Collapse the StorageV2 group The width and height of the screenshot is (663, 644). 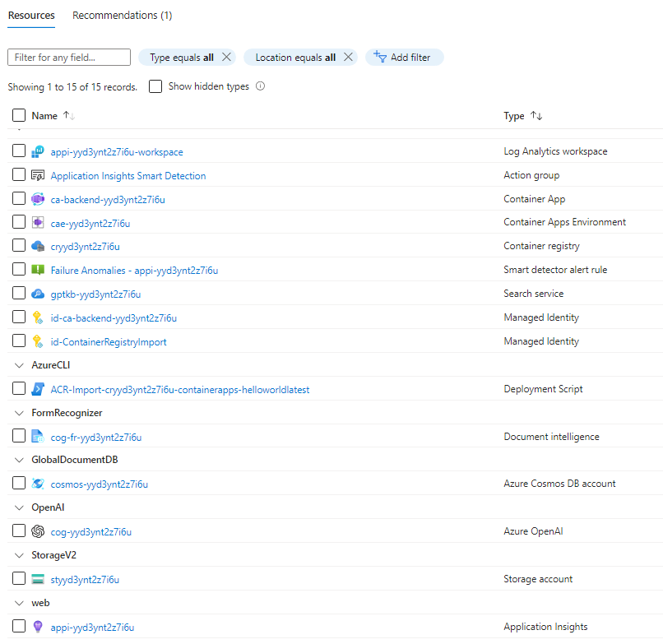tap(19, 556)
